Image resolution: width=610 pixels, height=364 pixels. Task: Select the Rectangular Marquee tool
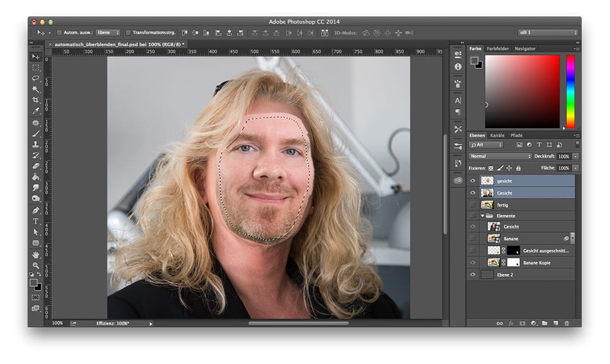tap(35, 68)
